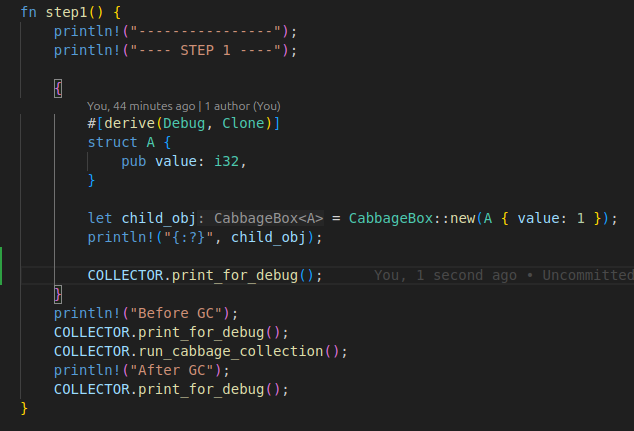Open the "1 author (You)" code lens
Viewport: 634px width, 431px height.
(245, 105)
